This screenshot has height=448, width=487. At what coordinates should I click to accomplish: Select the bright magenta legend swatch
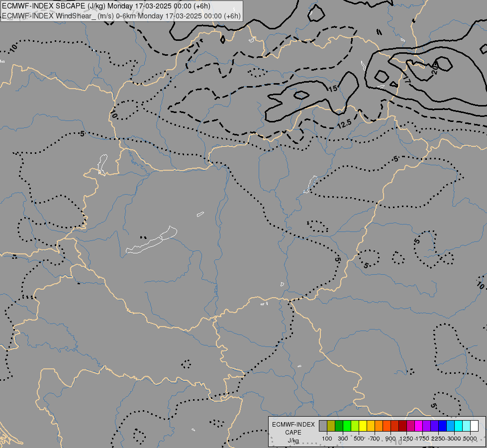click(418, 426)
